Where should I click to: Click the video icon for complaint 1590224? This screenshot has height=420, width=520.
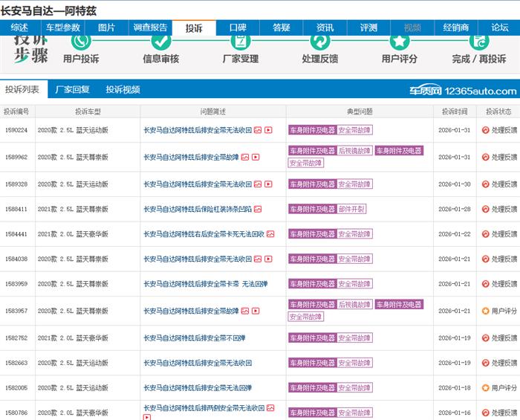(268, 130)
